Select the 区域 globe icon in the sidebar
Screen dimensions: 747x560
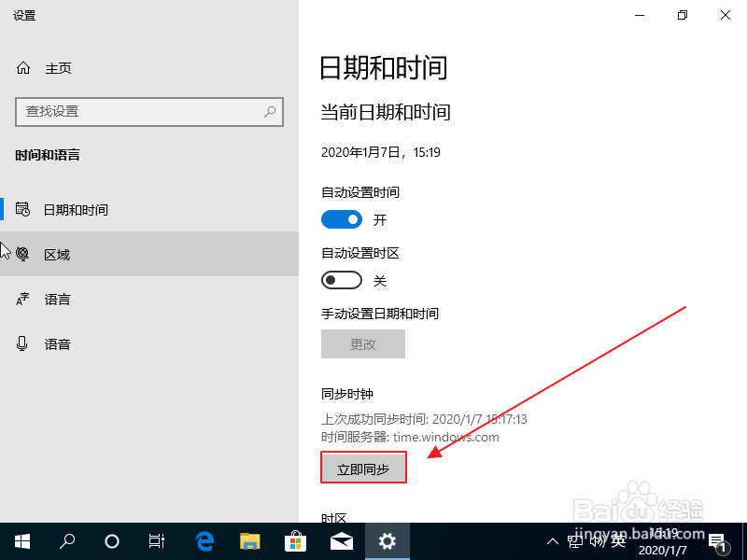(21, 254)
